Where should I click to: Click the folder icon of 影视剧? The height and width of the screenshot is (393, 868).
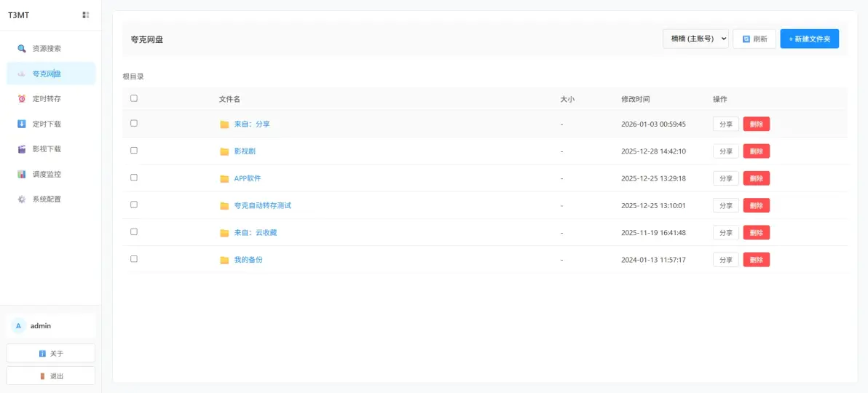[224, 151]
